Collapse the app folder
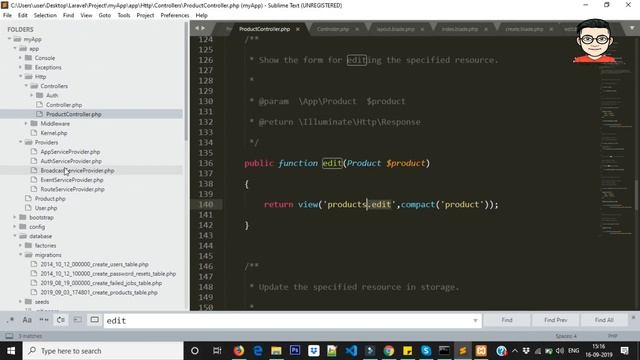Viewport: 640px width, 360px height. [15, 49]
